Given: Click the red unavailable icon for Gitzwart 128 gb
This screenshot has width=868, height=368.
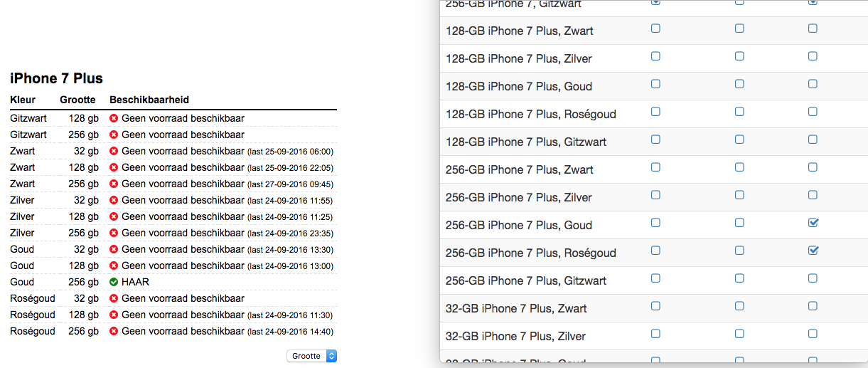Looking at the screenshot, I should click(x=114, y=118).
